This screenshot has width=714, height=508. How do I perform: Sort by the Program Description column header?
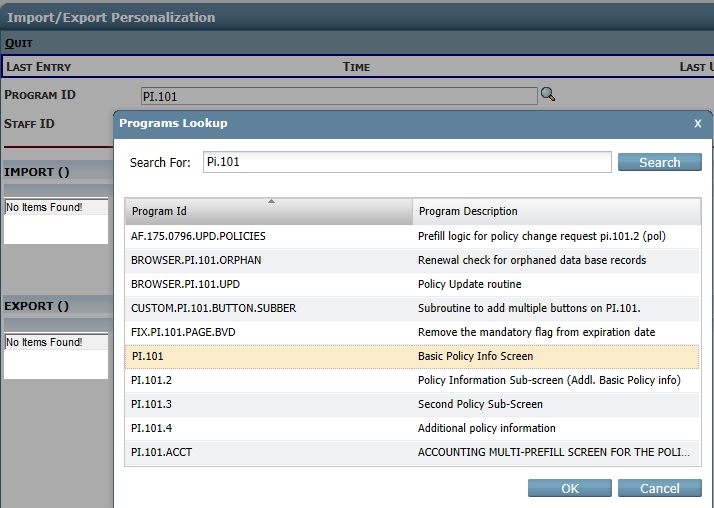556,211
